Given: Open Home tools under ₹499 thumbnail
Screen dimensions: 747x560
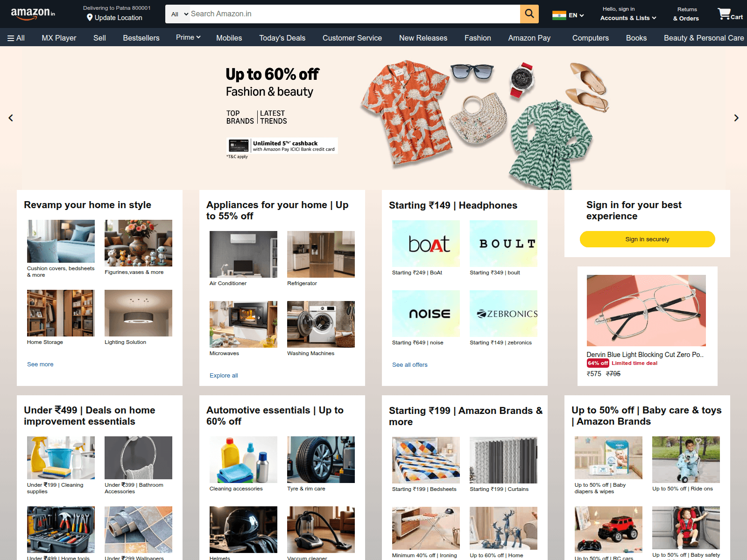Looking at the screenshot, I should pos(61,530).
